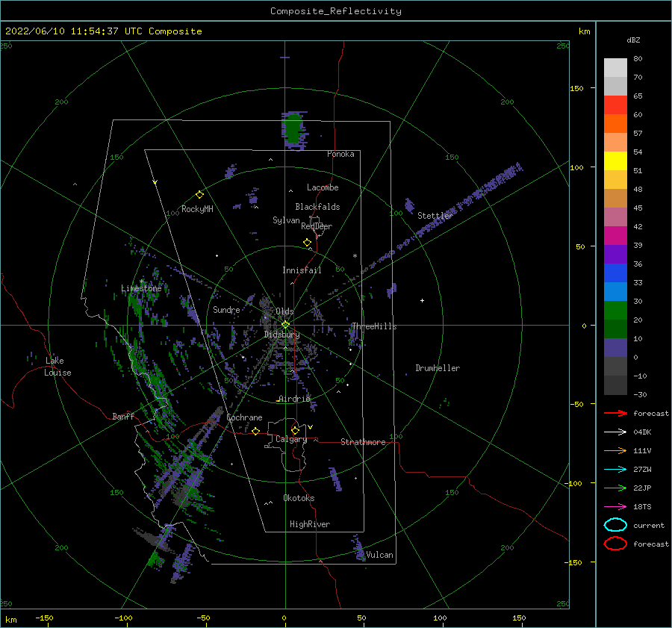Click the 2022/06/10 11:54:37 UTC timestamp

(103, 31)
